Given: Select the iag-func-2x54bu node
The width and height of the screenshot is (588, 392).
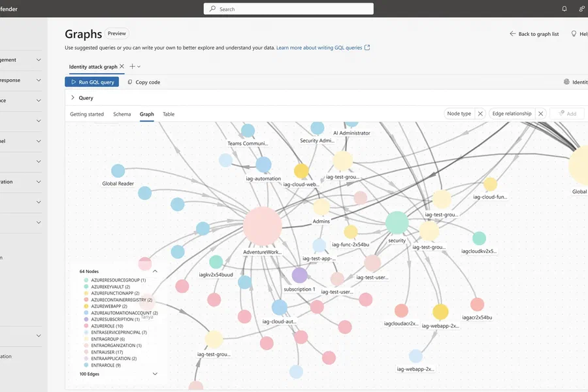Looking at the screenshot, I should (x=351, y=232).
